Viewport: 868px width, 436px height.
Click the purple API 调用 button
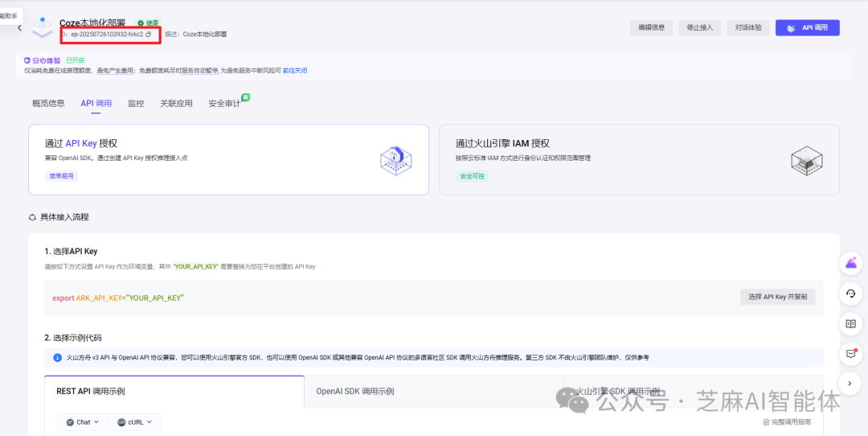(x=807, y=27)
